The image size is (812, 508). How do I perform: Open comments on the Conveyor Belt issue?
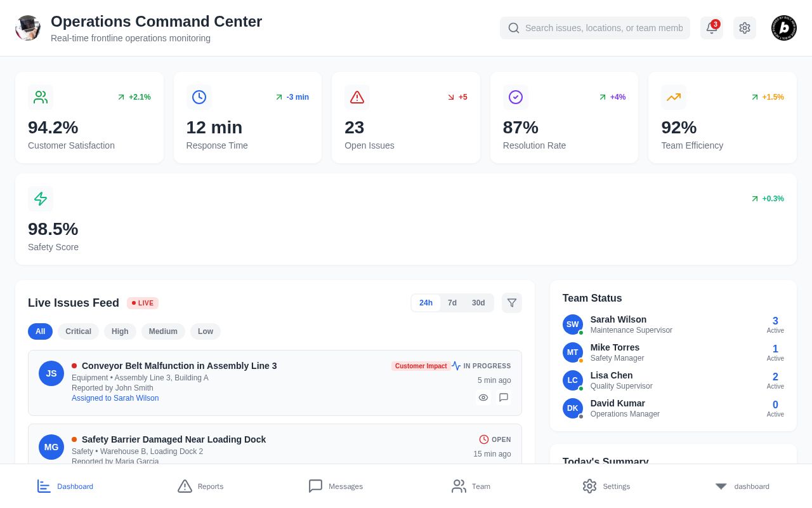tap(504, 398)
